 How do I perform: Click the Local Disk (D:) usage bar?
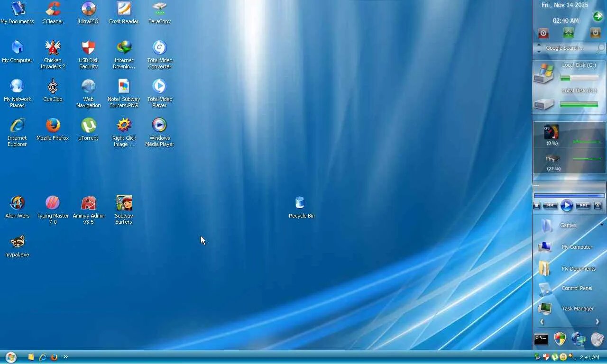tap(579, 104)
